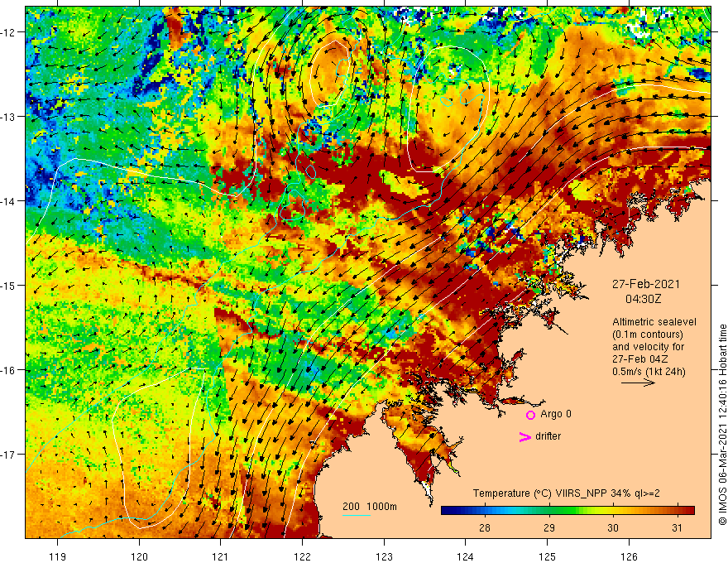The image size is (728, 563).
Task: Click the latitude axis label -12
Action: [x=9, y=32]
